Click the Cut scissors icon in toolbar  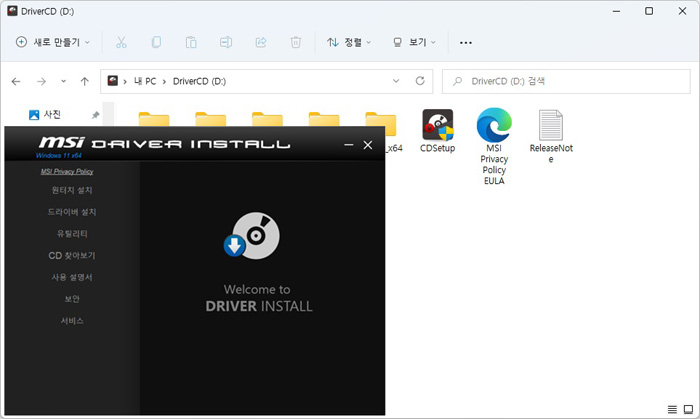pyautogui.click(x=121, y=42)
